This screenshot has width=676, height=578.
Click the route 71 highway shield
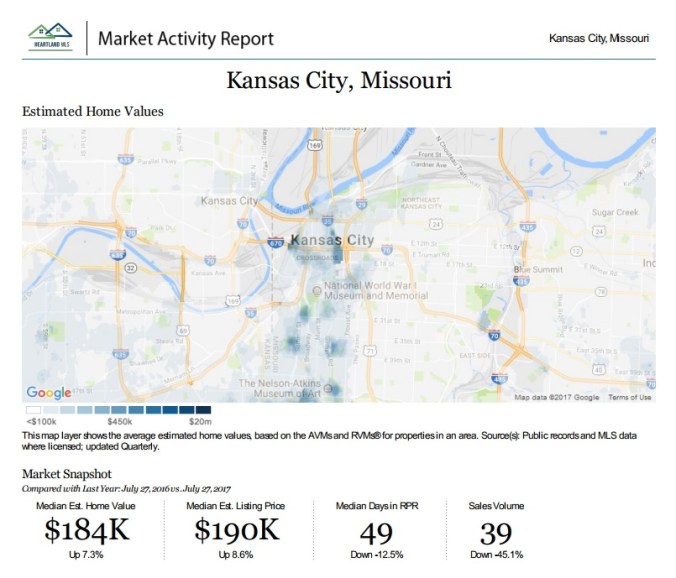pyautogui.click(x=369, y=351)
